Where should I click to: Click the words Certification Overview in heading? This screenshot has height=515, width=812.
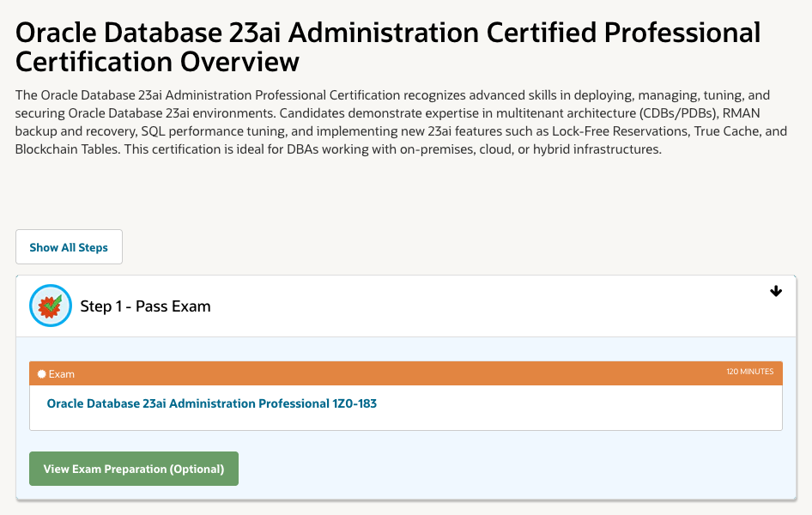pos(157,62)
